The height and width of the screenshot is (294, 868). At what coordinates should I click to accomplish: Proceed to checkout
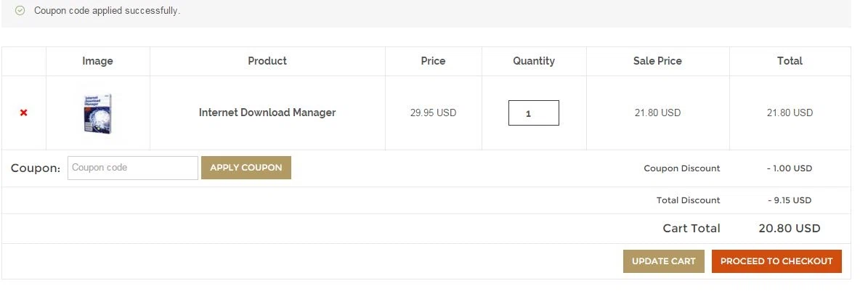coord(776,261)
